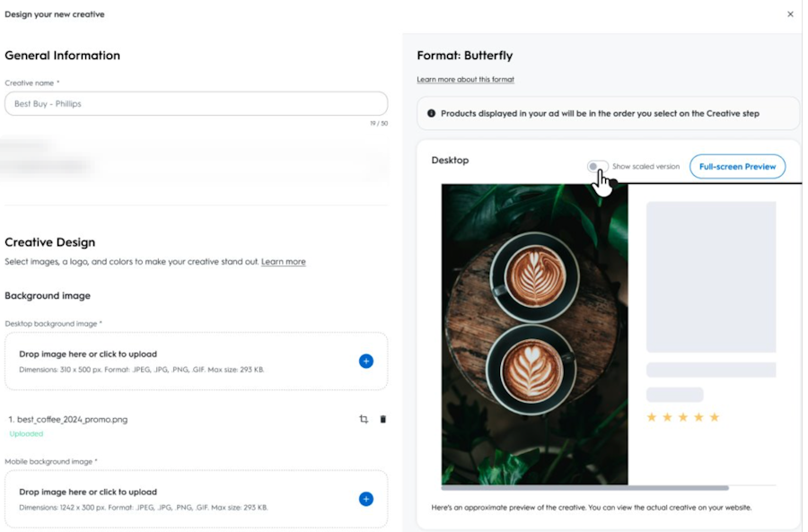This screenshot has width=808, height=532.
Task: Click the crop icon for best_coffee_2024_promo.png
Action: (364, 419)
